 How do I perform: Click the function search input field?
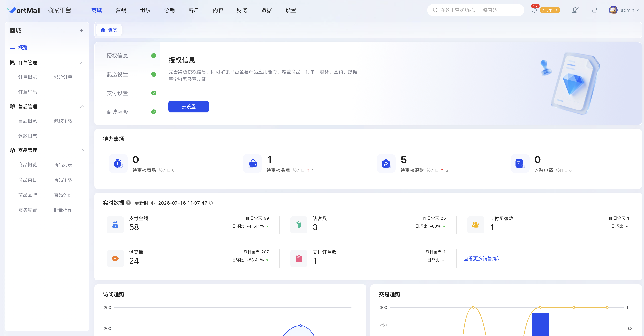click(476, 10)
